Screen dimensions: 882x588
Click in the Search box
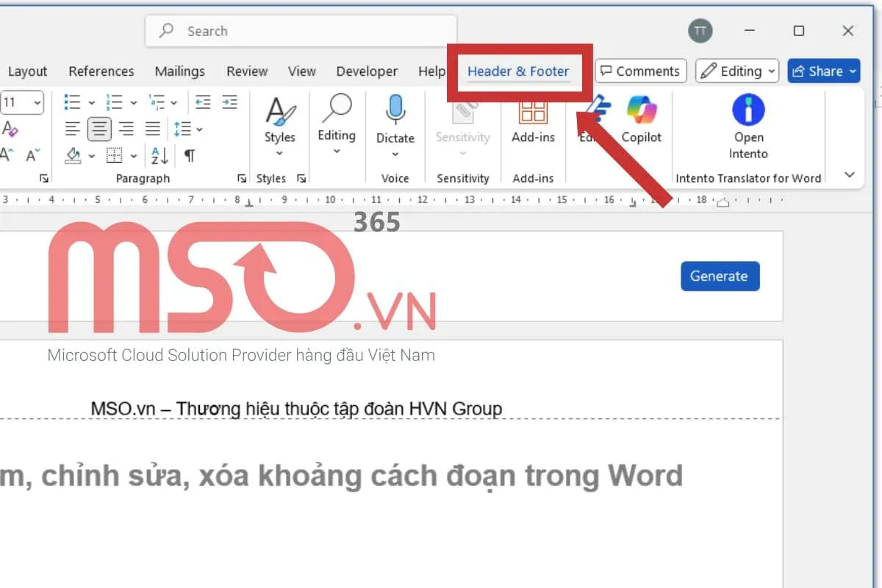tap(301, 31)
